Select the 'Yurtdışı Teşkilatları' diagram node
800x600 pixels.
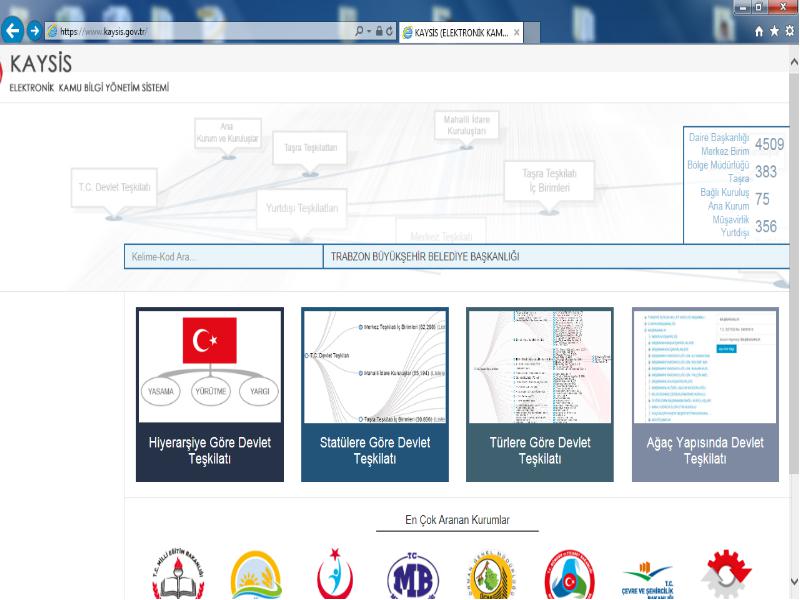point(302,208)
